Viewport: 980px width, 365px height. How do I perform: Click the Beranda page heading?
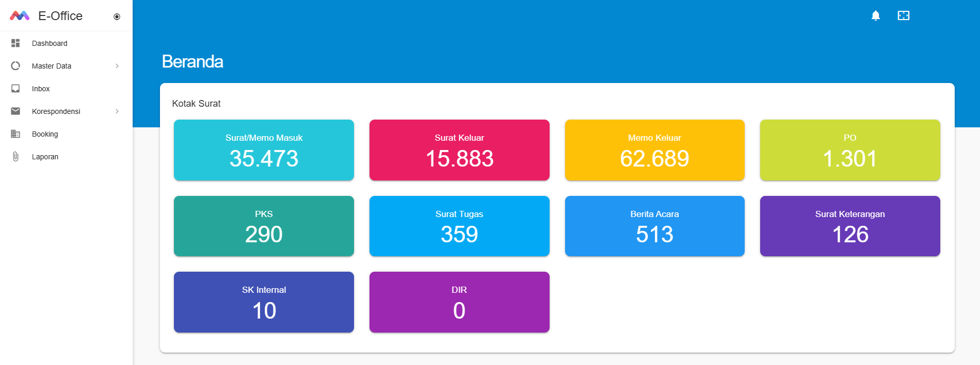tap(192, 61)
